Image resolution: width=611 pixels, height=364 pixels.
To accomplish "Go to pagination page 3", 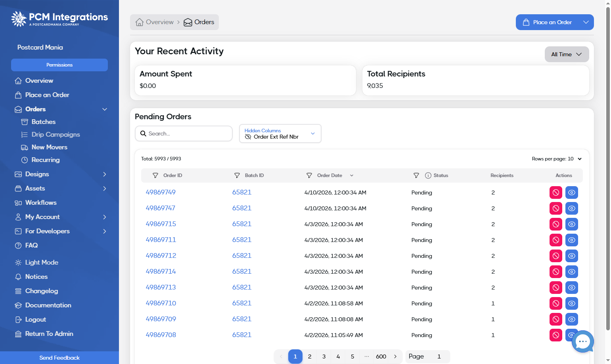I will (324, 356).
